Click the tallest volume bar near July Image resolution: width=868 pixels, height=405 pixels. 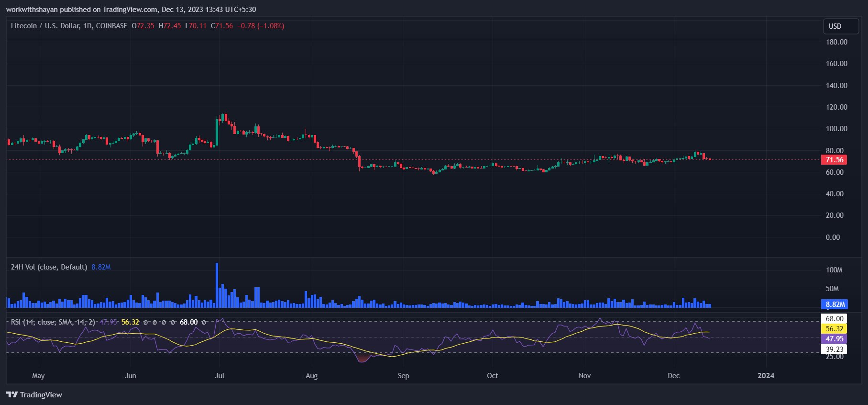pos(217,285)
